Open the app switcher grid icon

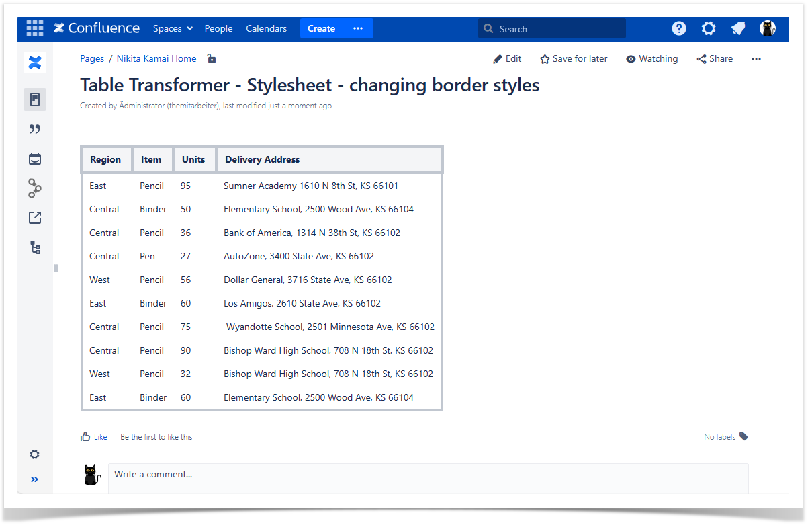pos(35,28)
